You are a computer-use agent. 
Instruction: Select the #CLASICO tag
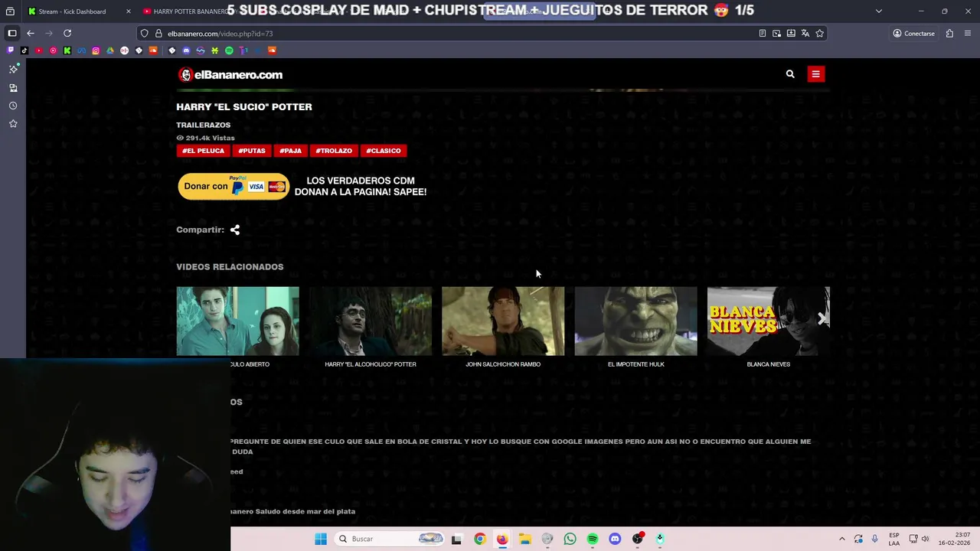click(384, 151)
